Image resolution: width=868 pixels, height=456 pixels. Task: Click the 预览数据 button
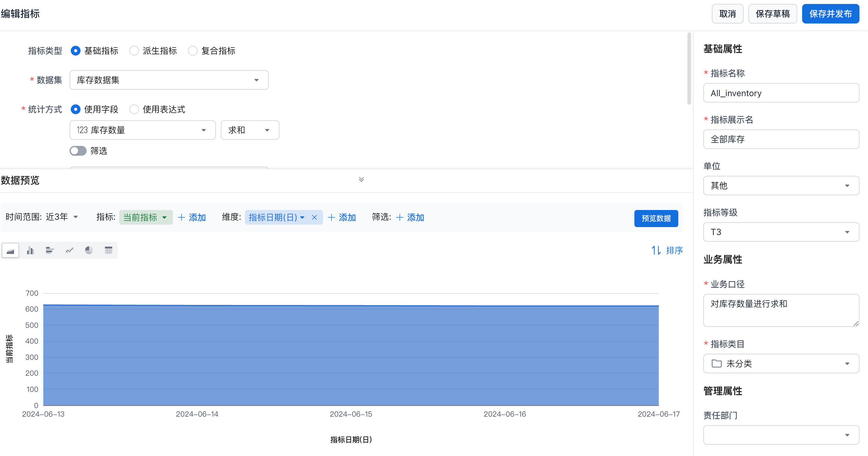click(x=656, y=218)
